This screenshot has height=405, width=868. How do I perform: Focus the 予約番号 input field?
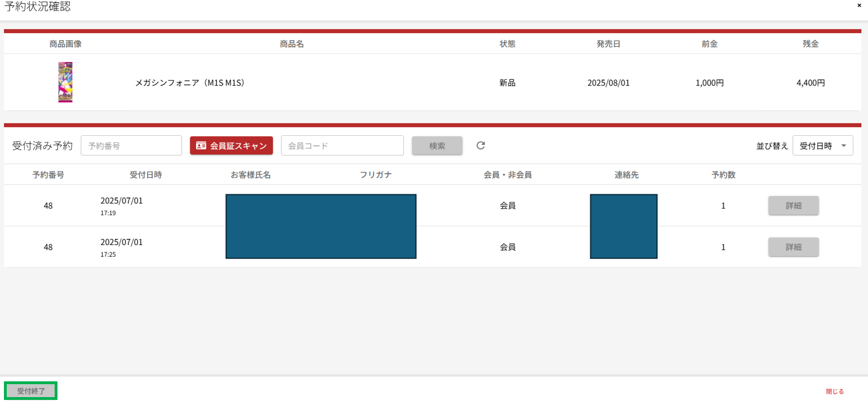tap(131, 145)
